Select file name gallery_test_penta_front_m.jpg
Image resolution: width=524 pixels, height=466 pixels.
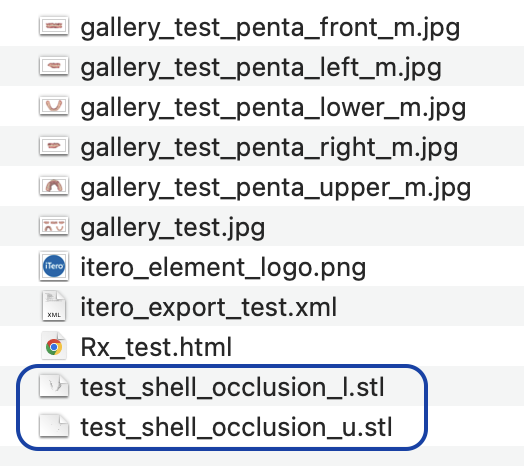(x=270, y=28)
